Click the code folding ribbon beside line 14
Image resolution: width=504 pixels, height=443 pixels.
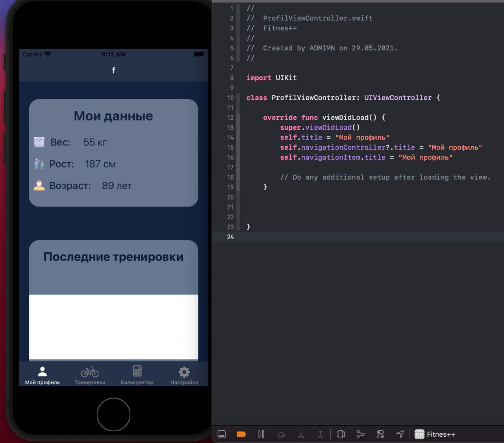(x=238, y=138)
